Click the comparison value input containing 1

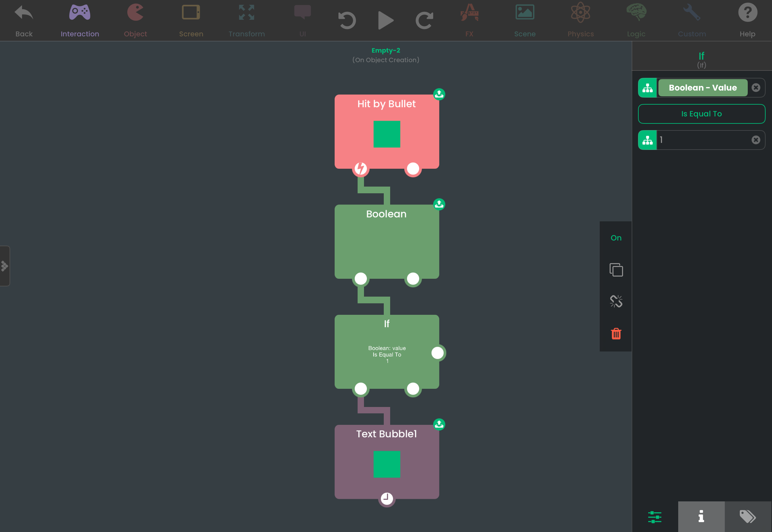(703, 140)
